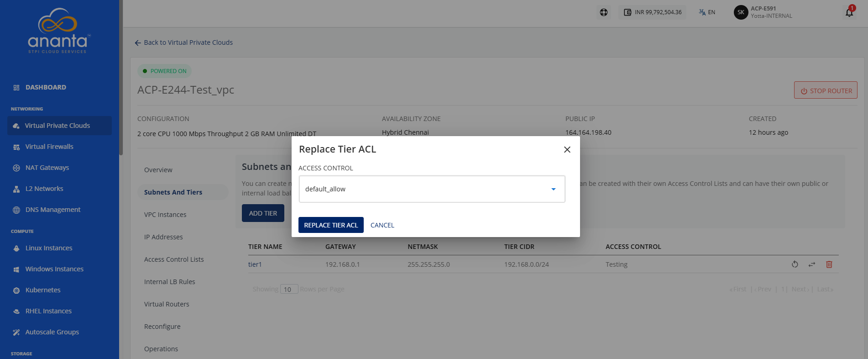The height and width of the screenshot is (359, 868).
Task: Click the L2 Networks sidebar icon
Action: coord(16,189)
